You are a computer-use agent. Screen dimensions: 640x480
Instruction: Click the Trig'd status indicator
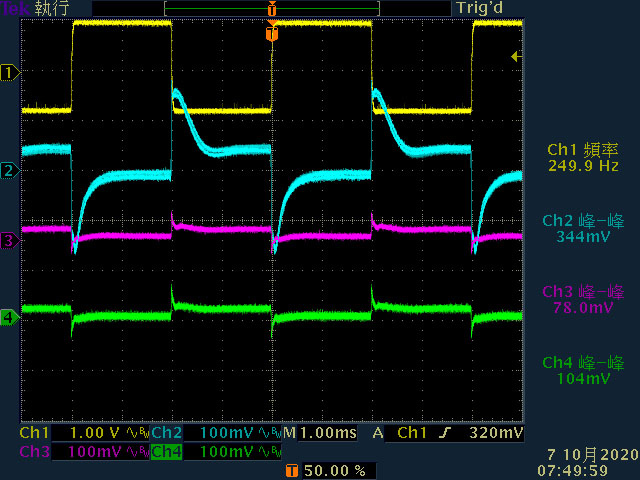point(479,8)
